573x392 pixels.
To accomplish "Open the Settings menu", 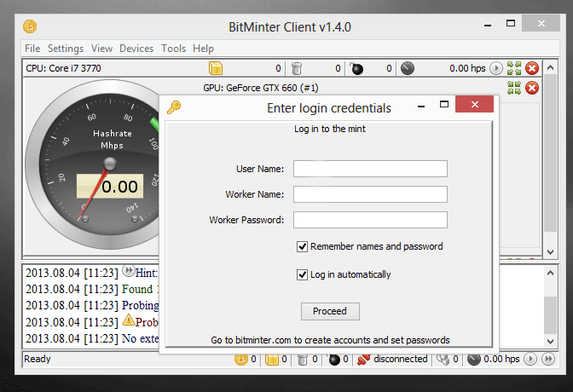I will 66,49.
